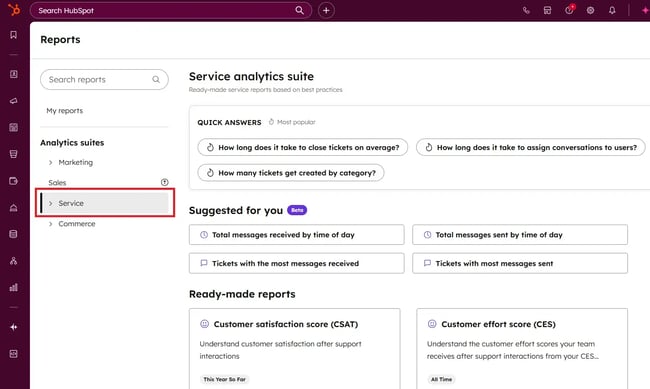Open Customer satisfaction score (CSAT) report card

(x=294, y=348)
